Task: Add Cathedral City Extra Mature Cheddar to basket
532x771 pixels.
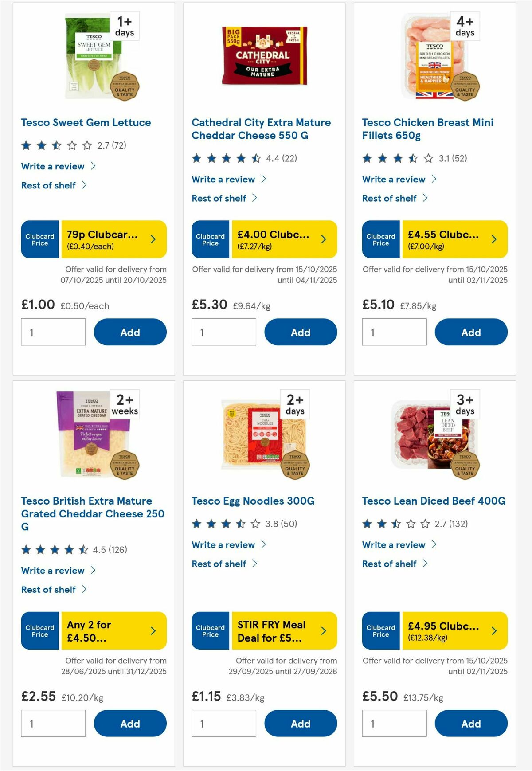Action: tap(301, 332)
